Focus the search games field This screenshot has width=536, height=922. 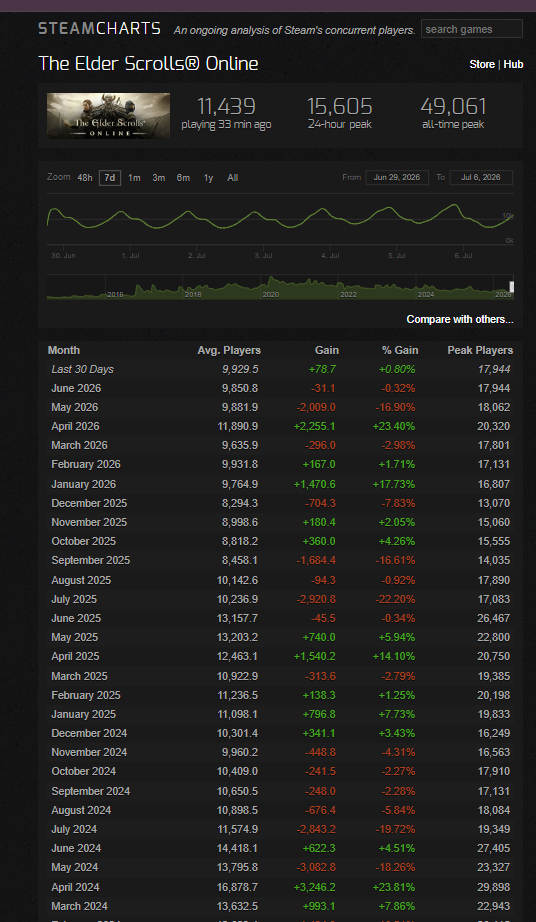pyautogui.click(x=472, y=29)
